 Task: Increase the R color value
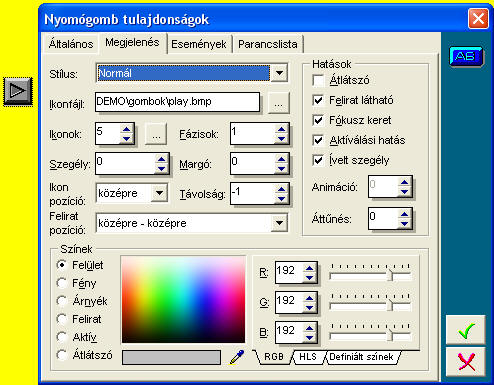point(309,268)
